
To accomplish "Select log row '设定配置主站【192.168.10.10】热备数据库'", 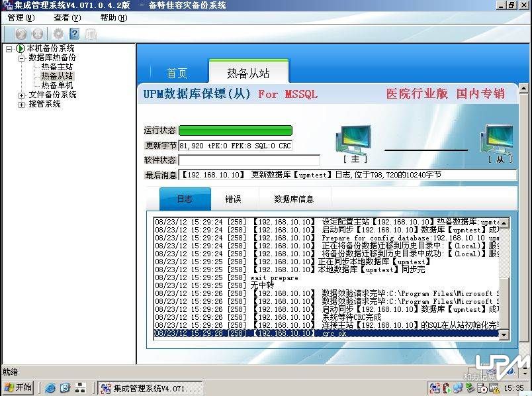I will (x=326, y=222).
